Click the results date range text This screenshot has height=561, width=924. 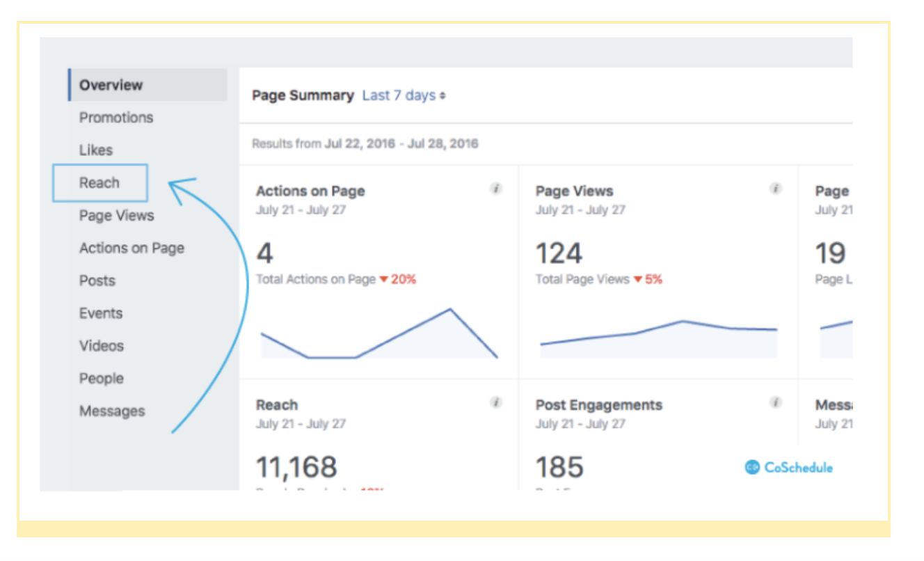click(365, 144)
